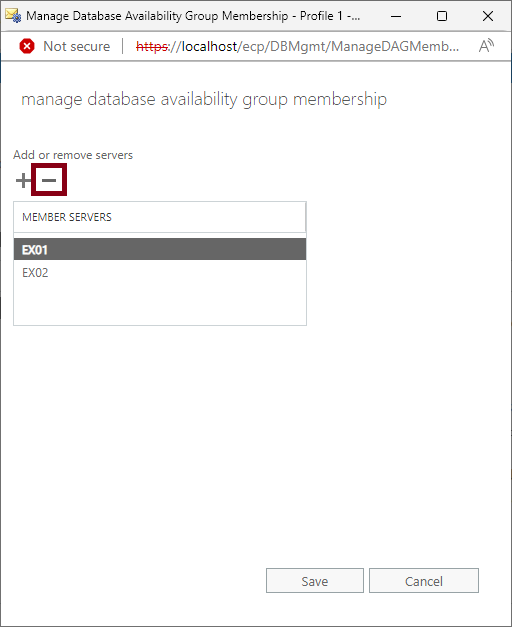The image size is (512, 627).
Task: Activate the Read aloud icon
Action: click(486, 46)
